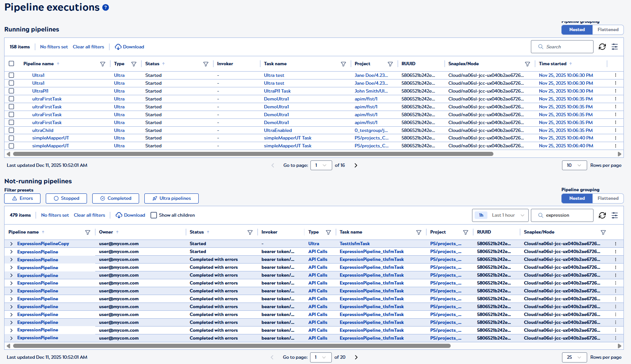
Task: Select all rows in Running pipelines table
Action: tap(11, 64)
